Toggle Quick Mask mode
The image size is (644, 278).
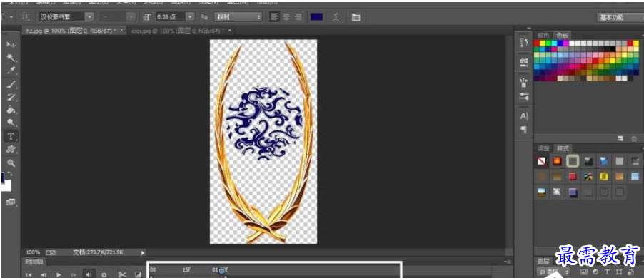coord(10,202)
